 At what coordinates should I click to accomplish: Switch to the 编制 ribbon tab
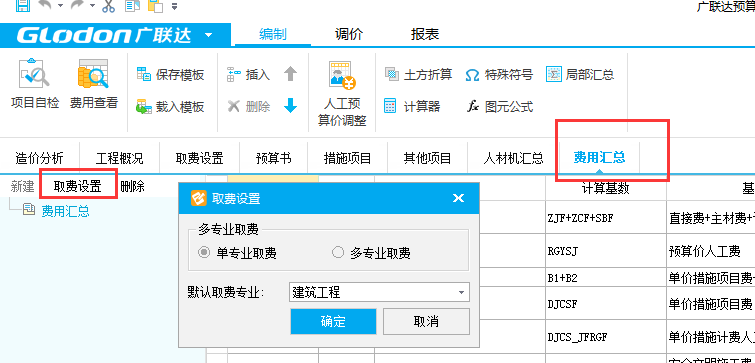click(x=273, y=34)
